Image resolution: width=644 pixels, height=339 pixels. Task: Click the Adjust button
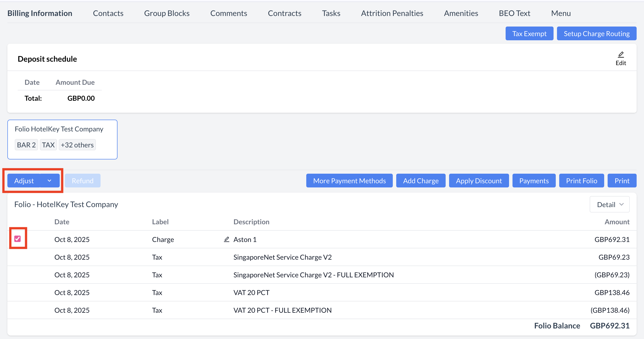click(24, 181)
